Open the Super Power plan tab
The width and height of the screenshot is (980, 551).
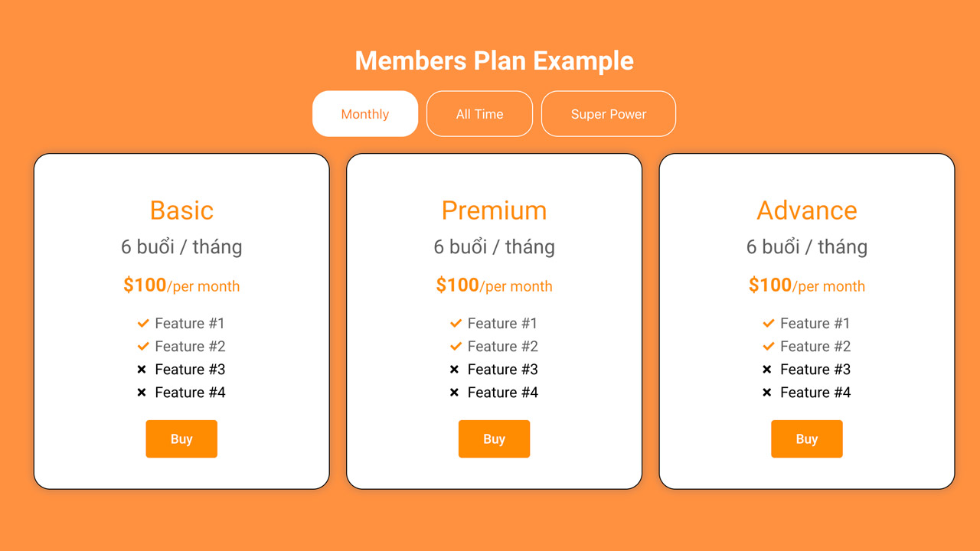click(x=608, y=113)
